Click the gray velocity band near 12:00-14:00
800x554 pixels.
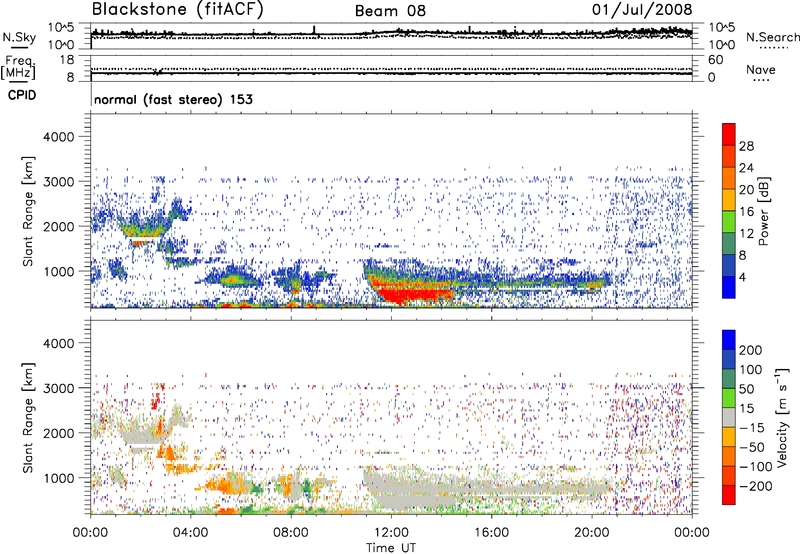413,491
